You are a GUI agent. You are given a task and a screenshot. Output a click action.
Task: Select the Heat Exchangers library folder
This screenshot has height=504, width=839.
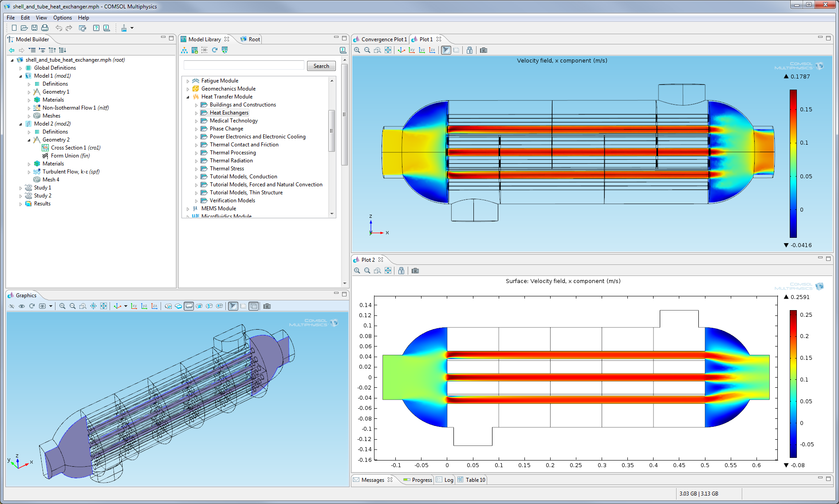[x=229, y=113]
